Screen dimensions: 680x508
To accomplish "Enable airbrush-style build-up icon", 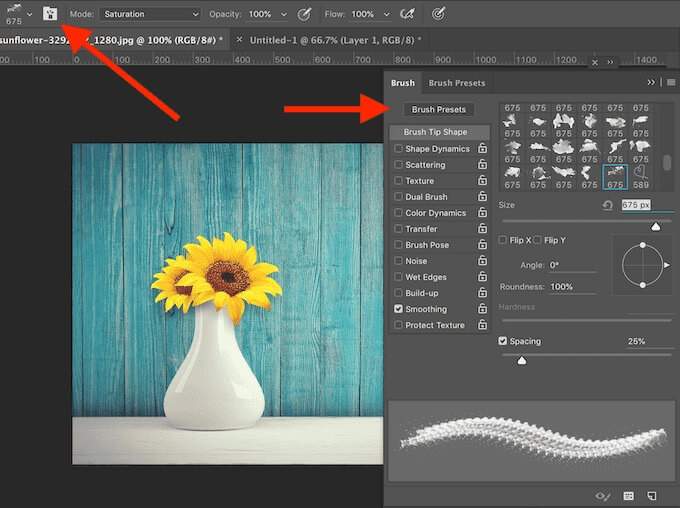I will [408, 14].
